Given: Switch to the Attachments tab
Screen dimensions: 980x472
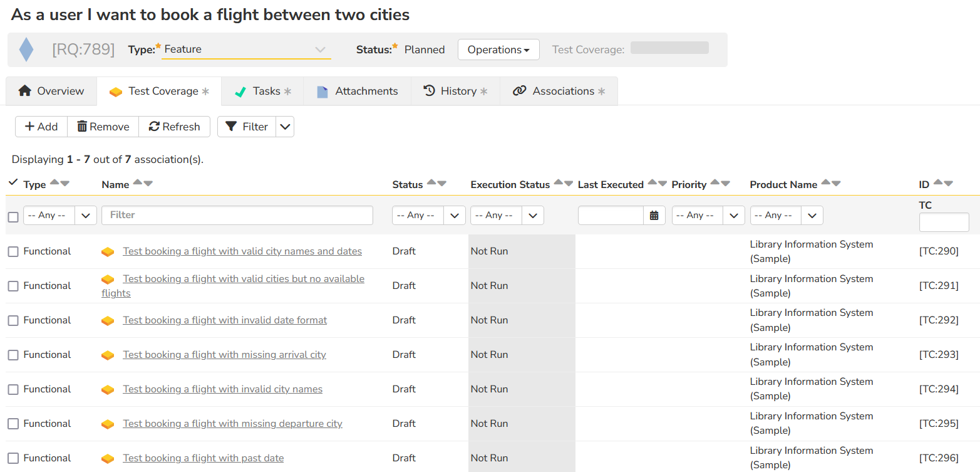Looking at the screenshot, I should 357,92.
